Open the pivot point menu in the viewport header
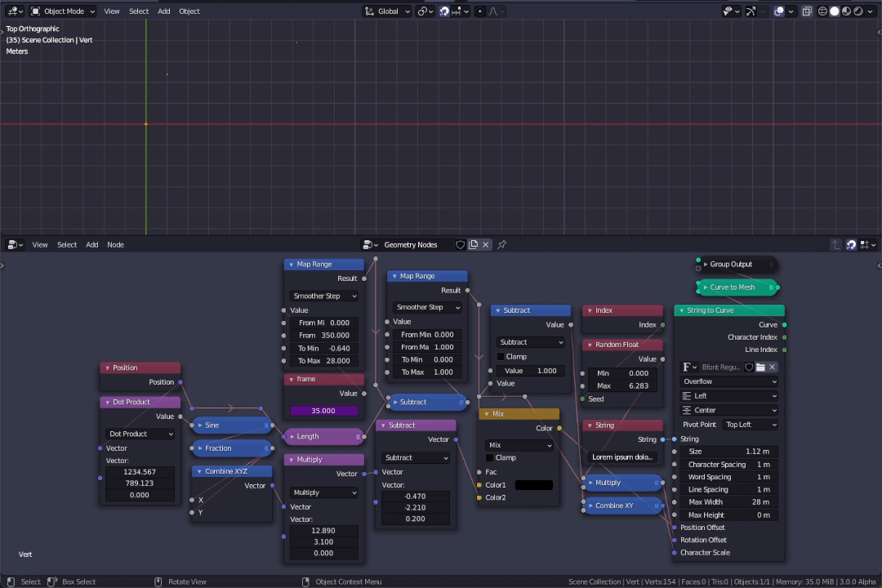882x588 pixels. [x=425, y=11]
